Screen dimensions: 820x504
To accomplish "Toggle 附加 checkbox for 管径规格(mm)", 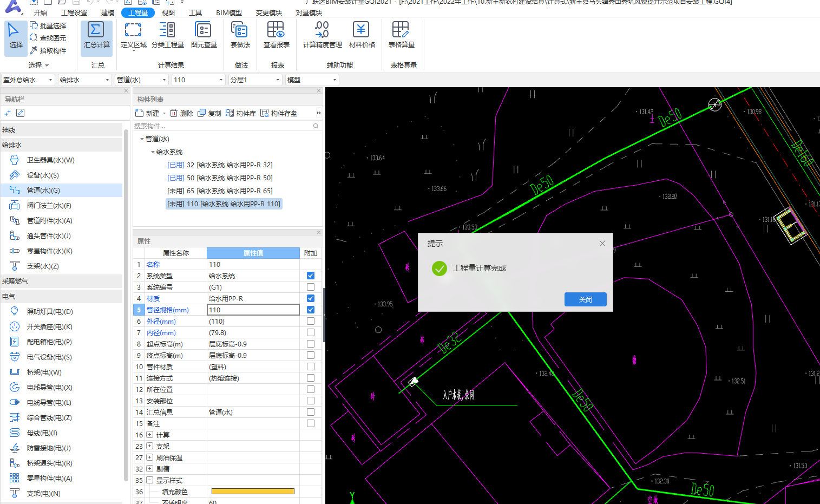I will [311, 310].
